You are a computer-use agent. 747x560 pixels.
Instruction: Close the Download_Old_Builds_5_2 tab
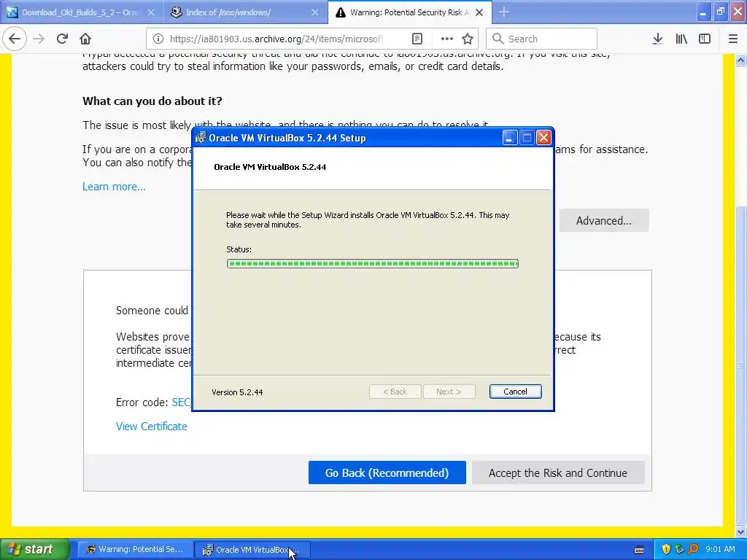(x=150, y=12)
